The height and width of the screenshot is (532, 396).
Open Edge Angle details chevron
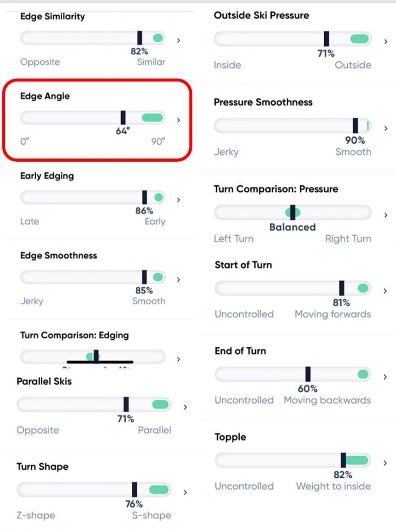pyautogui.click(x=179, y=120)
